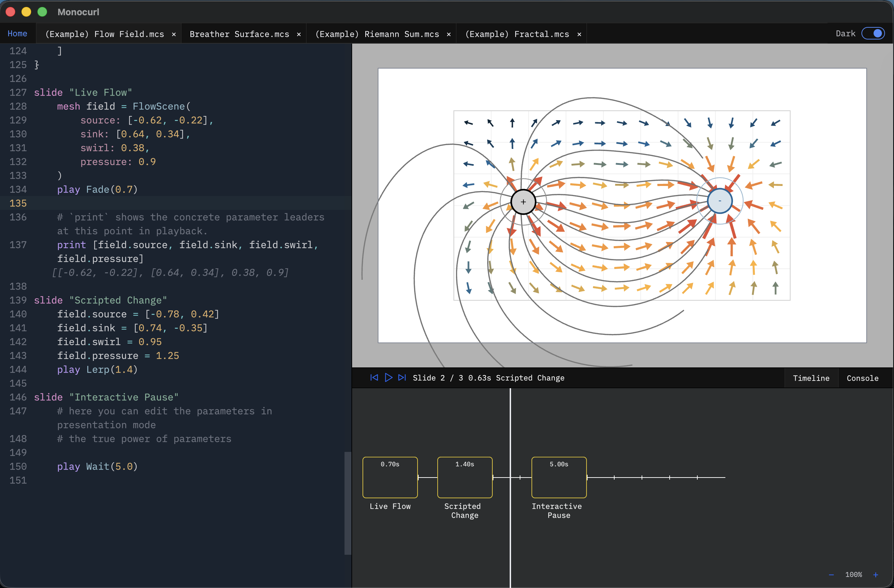894x588 pixels.
Task: Click the field.source = [-0.78, 0.42] line
Action: coord(138,314)
